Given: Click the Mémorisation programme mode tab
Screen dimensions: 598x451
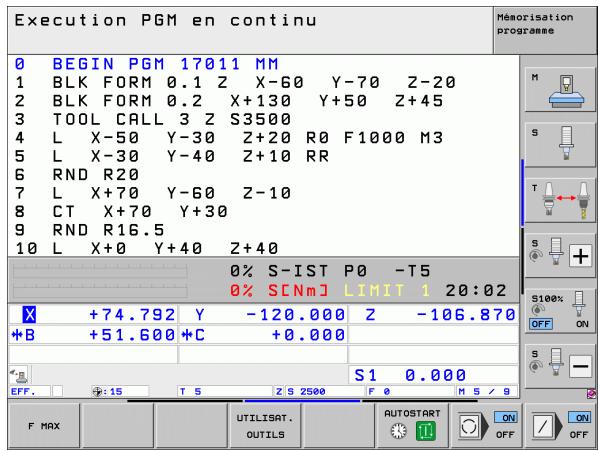Looking at the screenshot, I should [x=544, y=30].
